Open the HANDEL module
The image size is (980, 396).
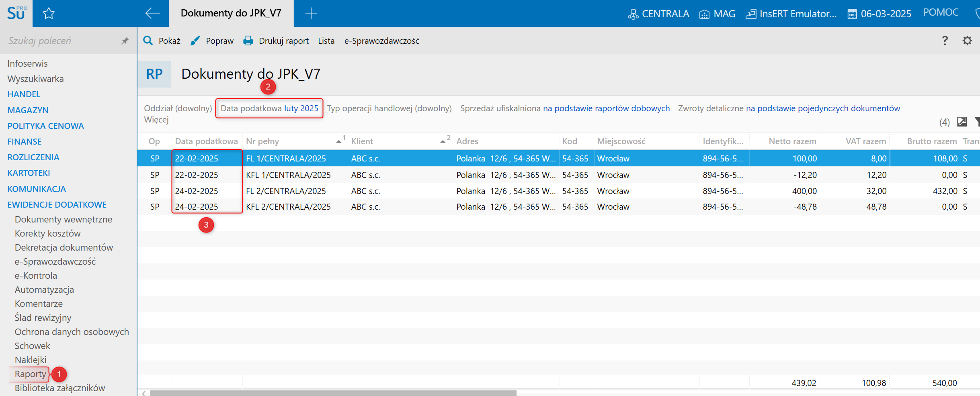24,94
